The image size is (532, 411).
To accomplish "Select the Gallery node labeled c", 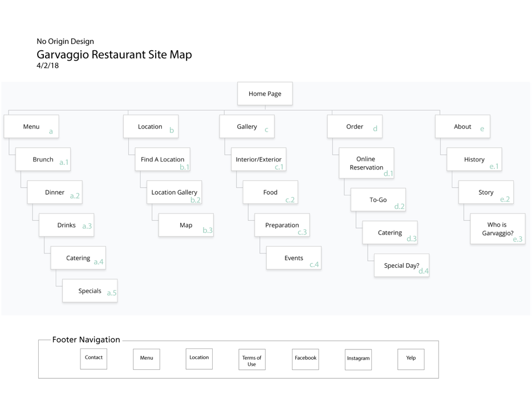I will 247,127.
